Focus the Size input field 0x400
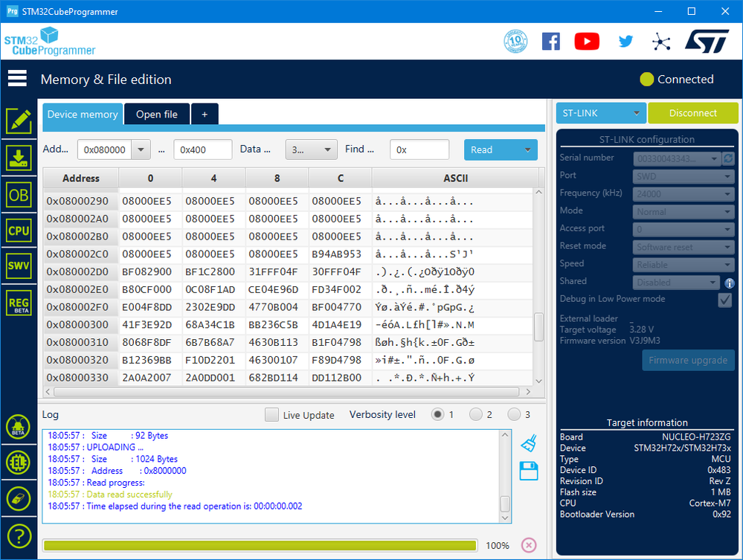This screenshot has height=560, width=743. coord(203,149)
